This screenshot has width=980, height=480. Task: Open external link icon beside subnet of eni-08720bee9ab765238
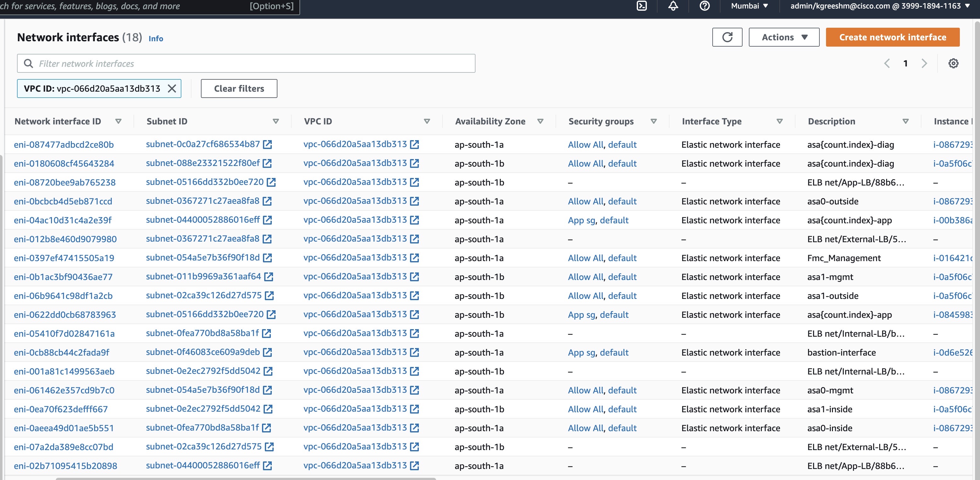pyautogui.click(x=271, y=182)
